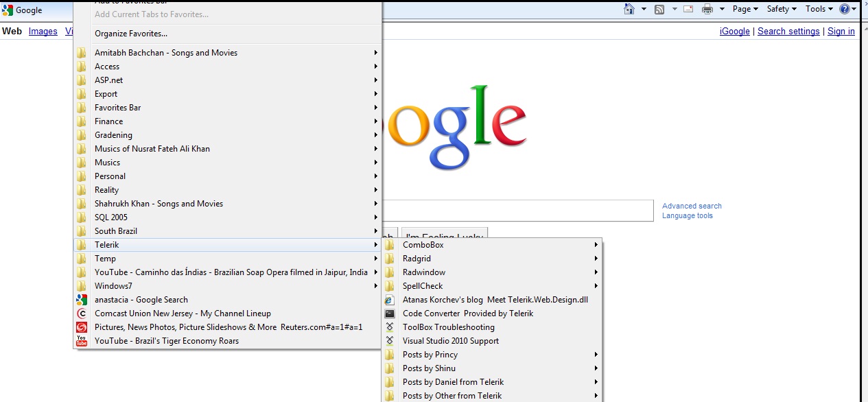The image size is (868, 402).
Task: Click the SQL 2005 folder icon
Action: 82,217
